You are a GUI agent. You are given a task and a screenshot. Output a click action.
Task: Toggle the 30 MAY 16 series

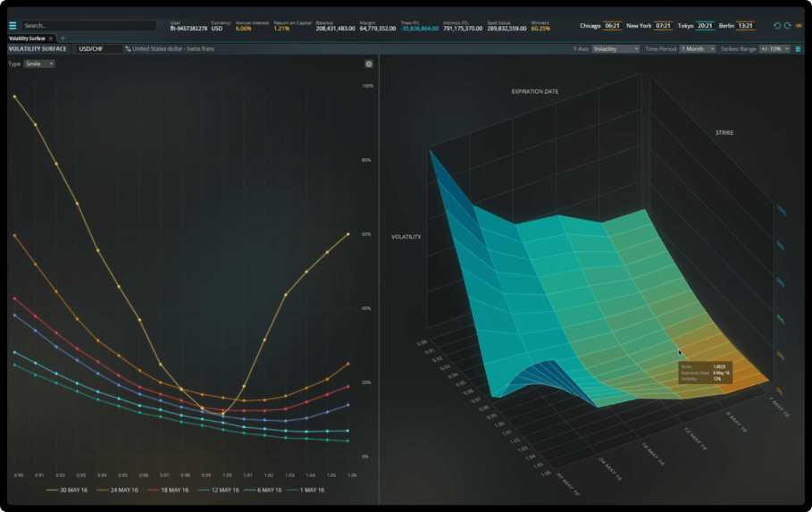[x=74, y=490]
